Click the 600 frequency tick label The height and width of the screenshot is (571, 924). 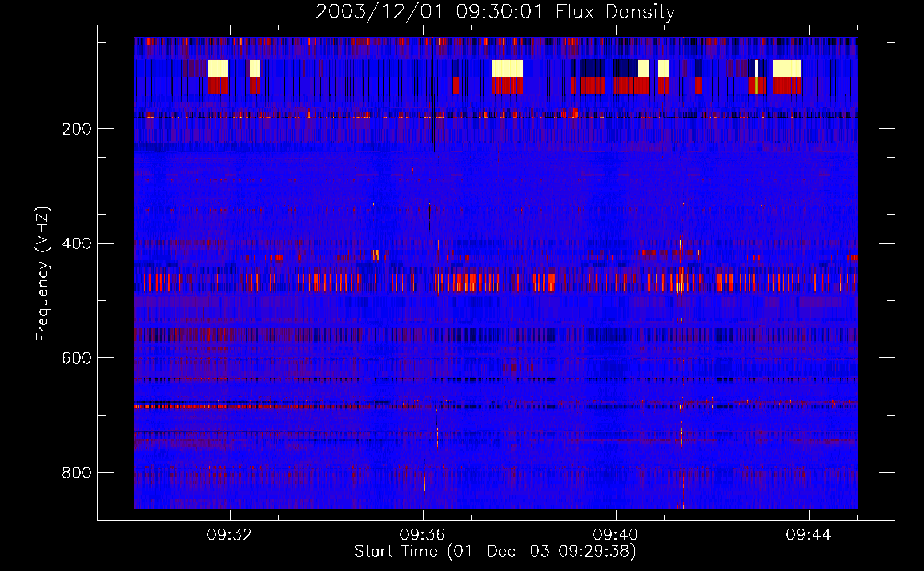(x=77, y=358)
